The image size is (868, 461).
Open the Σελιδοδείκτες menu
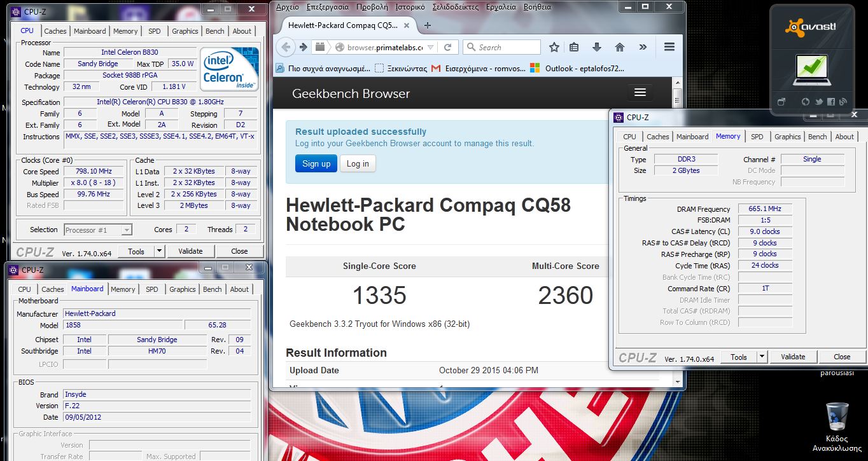pyautogui.click(x=456, y=7)
